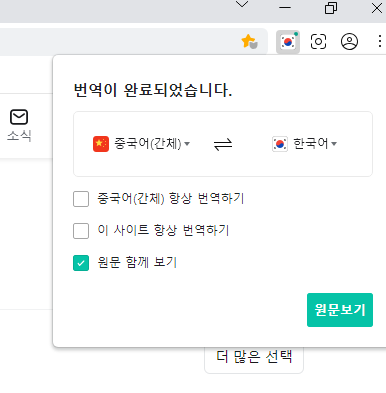Minimize the browser window
Screen dimensions: 386x393
[x=285, y=7]
